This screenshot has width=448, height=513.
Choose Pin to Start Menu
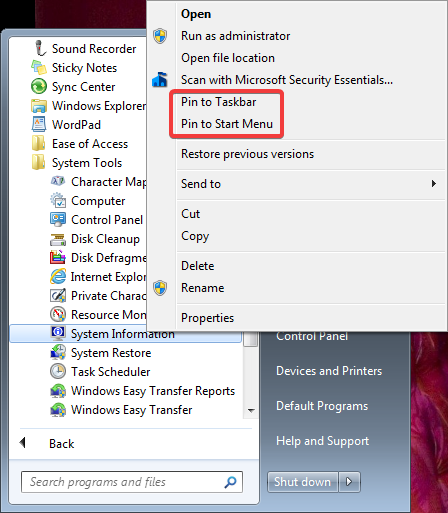(x=227, y=124)
